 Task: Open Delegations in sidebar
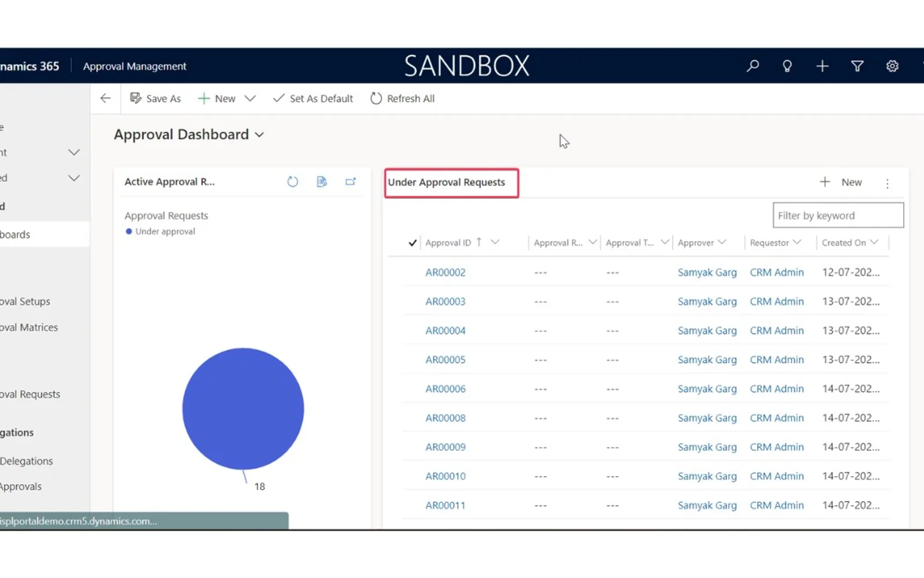(x=27, y=461)
